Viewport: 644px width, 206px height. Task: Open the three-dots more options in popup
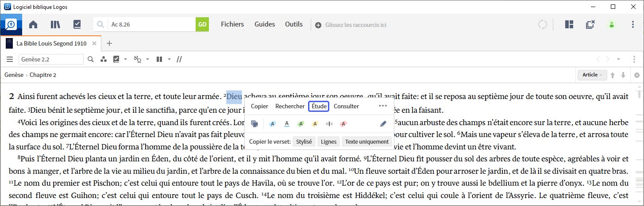(x=383, y=106)
